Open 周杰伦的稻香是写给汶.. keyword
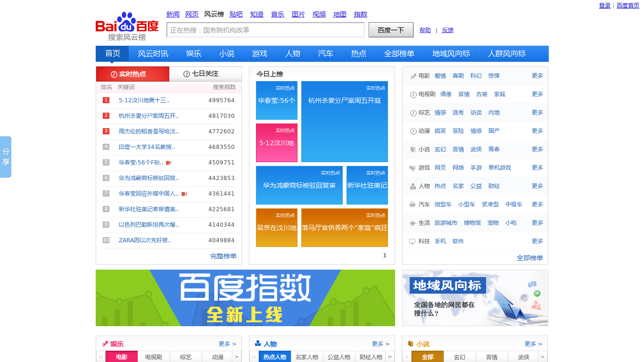The image size is (644, 362). pyautogui.click(x=149, y=131)
